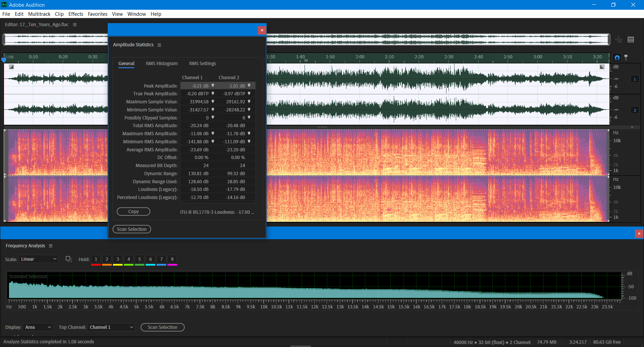The width and height of the screenshot is (644, 347).
Task: Click the copy graph to clipboard icon
Action: 68,259
